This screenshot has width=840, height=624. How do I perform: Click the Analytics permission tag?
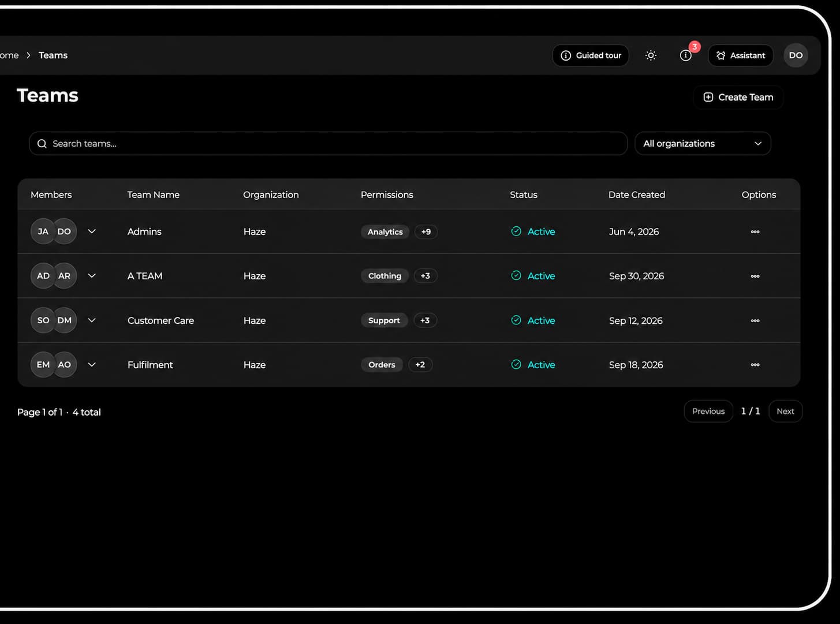point(385,231)
